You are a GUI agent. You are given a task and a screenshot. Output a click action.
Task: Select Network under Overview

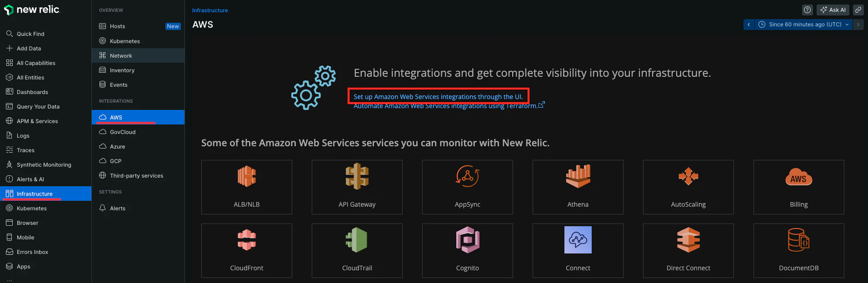click(138, 55)
